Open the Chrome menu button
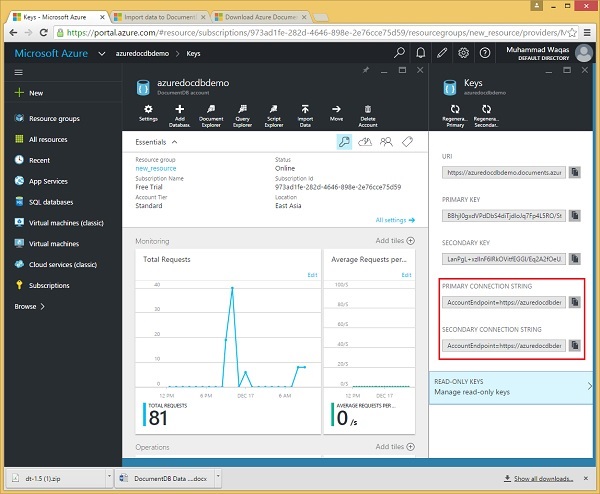 (587, 33)
